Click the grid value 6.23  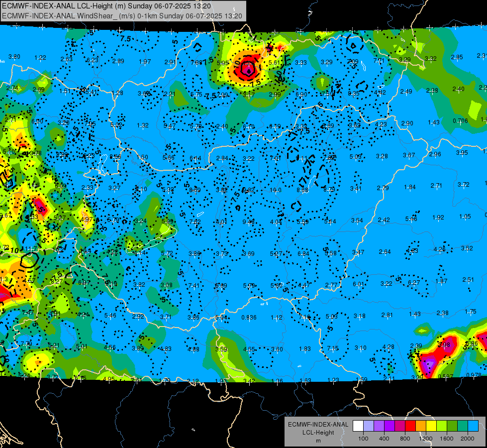pyautogui.click(x=93, y=60)
